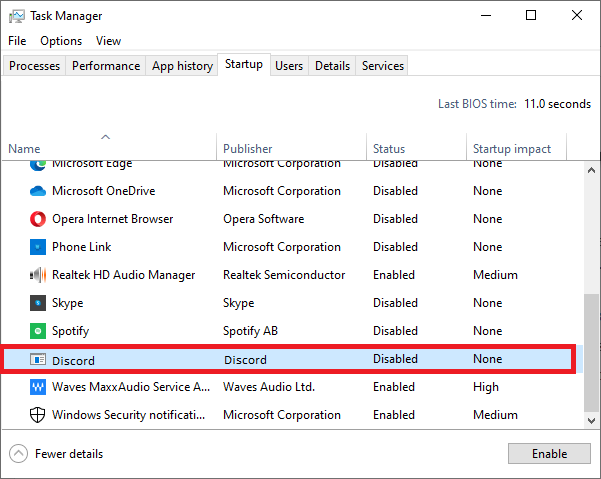Select the Windows Security notificati... entry
This screenshot has height=479, width=601.
tap(129, 415)
